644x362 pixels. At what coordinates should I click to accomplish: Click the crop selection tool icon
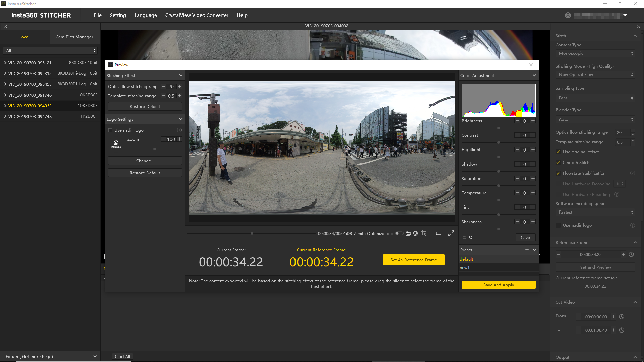click(x=424, y=234)
